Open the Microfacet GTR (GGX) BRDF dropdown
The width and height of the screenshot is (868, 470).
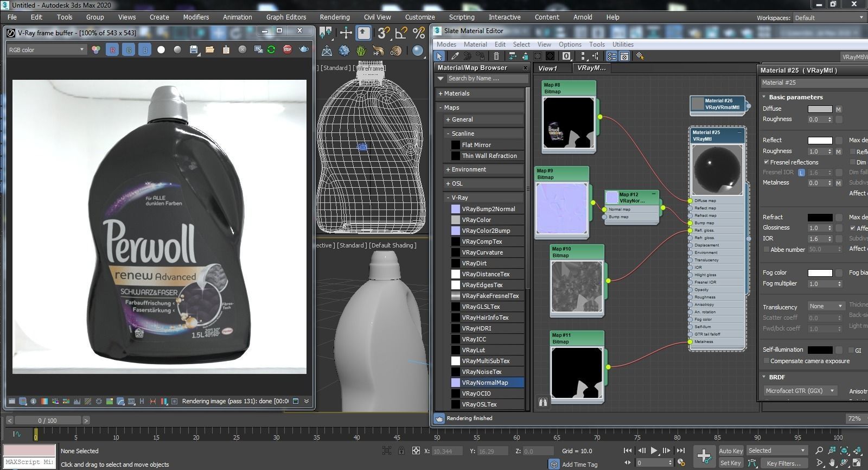[x=800, y=390]
